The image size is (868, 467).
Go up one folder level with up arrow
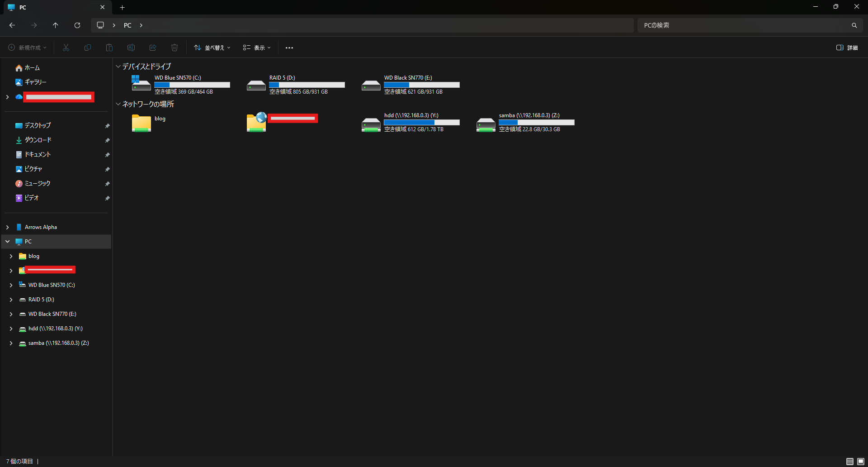tap(56, 25)
